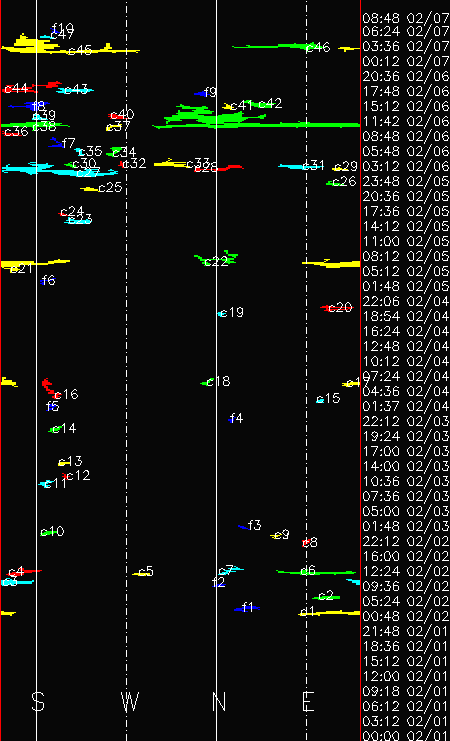Click the c43 cyan event label

[x=76, y=89]
